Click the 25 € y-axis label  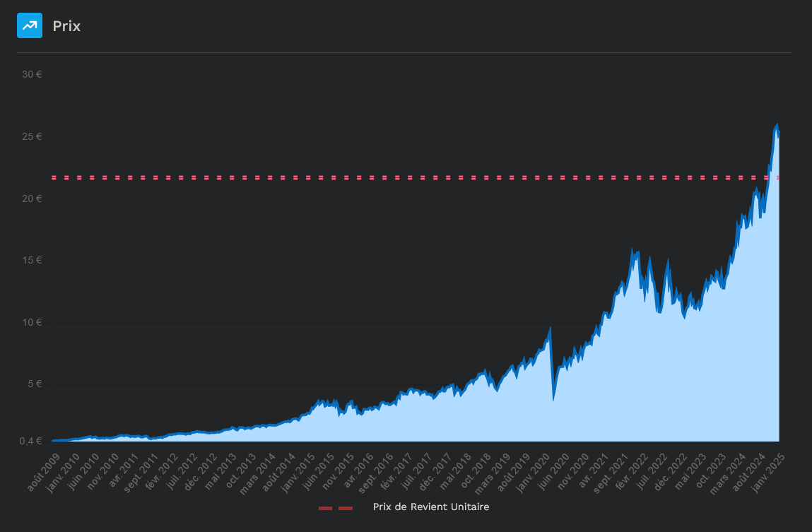coord(30,136)
